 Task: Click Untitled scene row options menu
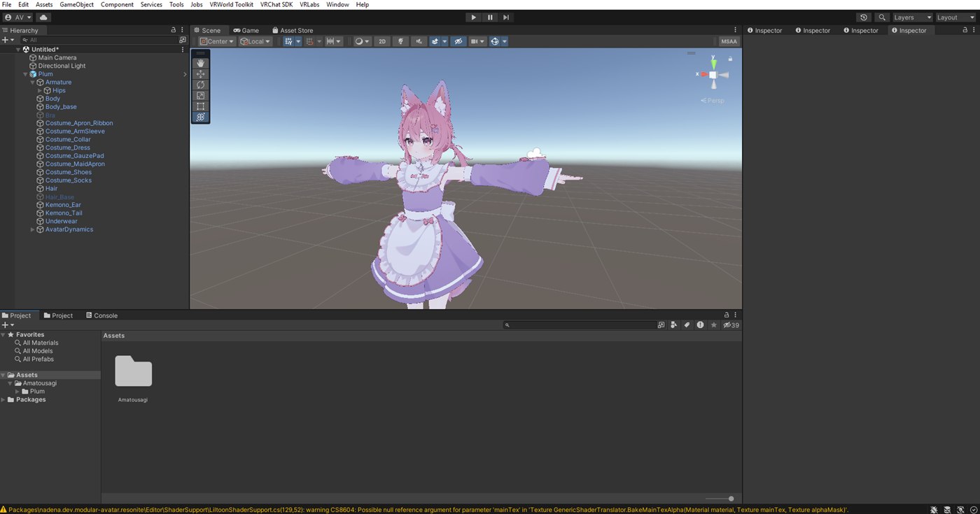click(x=183, y=50)
